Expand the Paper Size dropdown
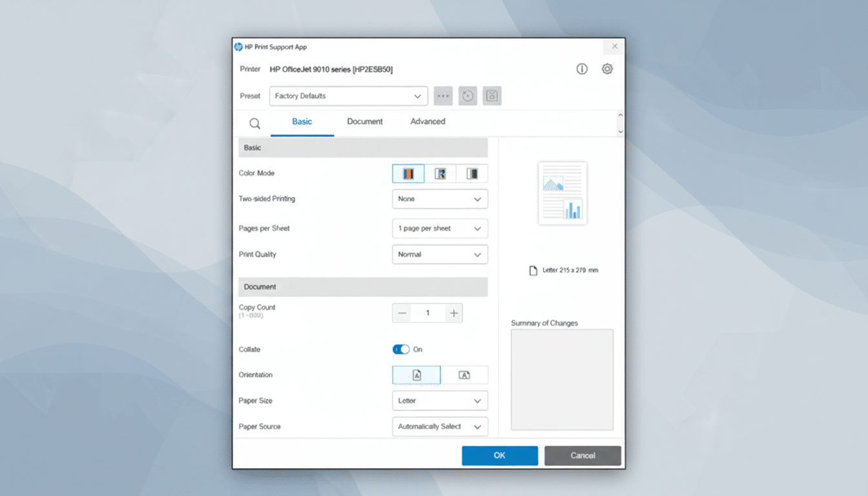Image resolution: width=868 pixels, height=496 pixels. [x=440, y=400]
